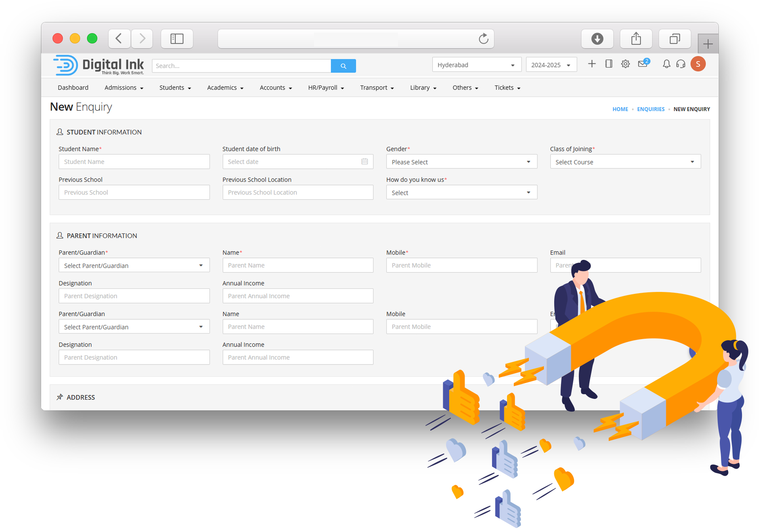Click the calendar icon in date of birth

click(364, 162)
